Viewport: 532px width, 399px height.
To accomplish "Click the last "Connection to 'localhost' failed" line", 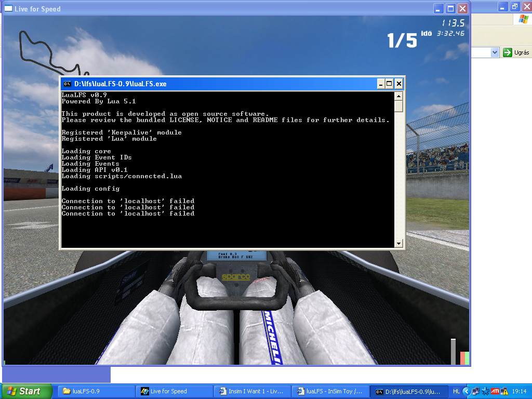I will [128, 214].
